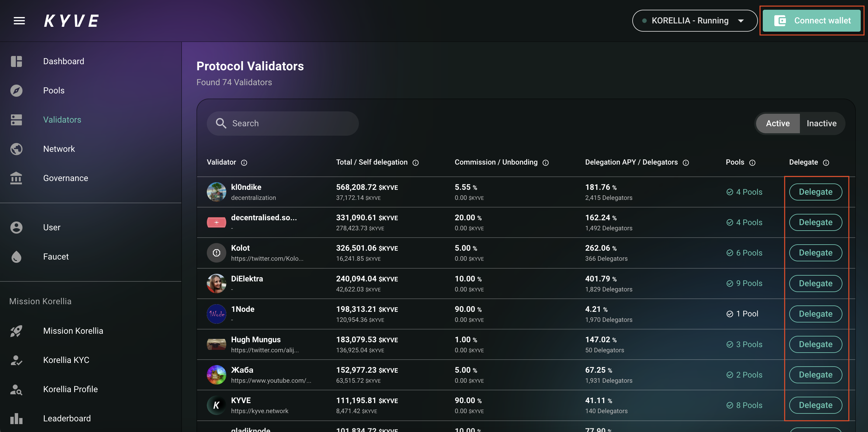Click info icon next to Pools header
Screen dimensions: 868x432
[752, 163]
